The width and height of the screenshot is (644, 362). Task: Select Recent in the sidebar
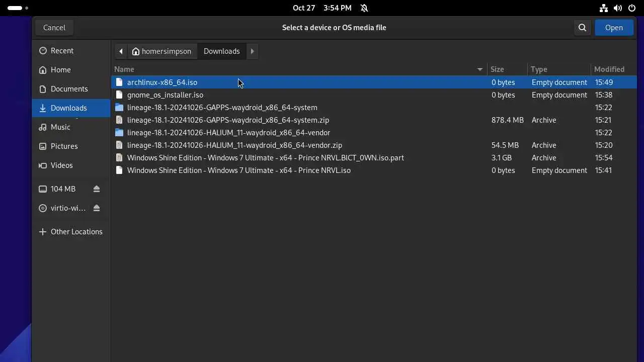pyautogui.click(x=62, y=51)
